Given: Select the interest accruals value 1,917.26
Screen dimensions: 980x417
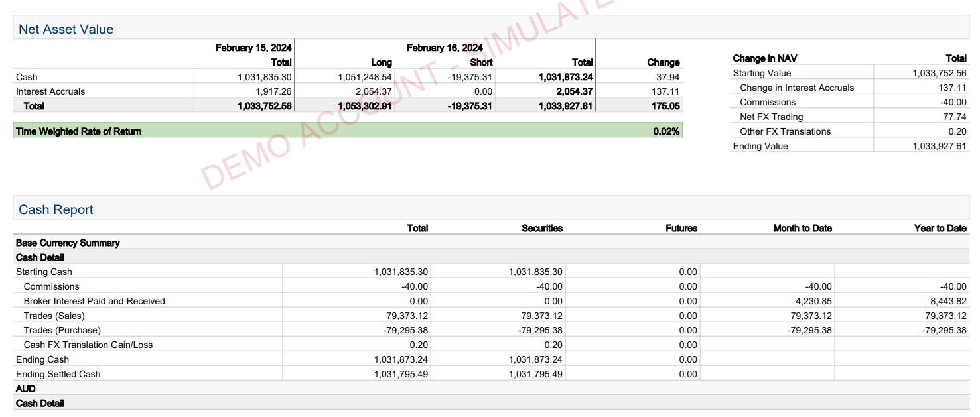Looking at the screenshot, I should pos(273,91).
